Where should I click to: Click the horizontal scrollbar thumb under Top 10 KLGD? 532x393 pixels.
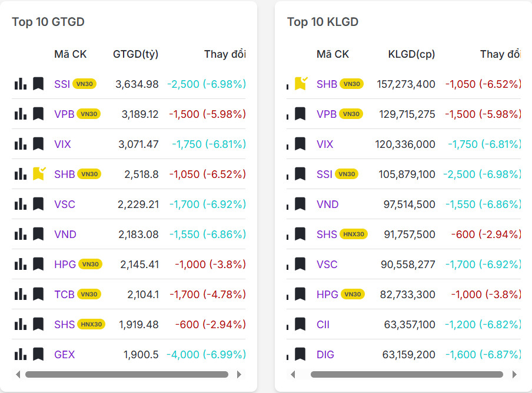(x=407, y=374)
